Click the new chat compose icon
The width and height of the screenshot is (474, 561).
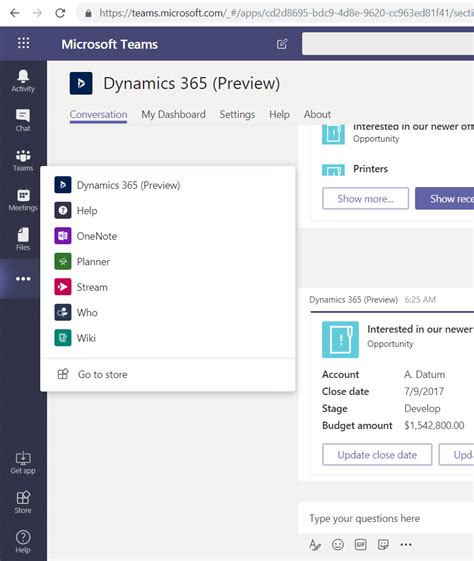coord(282,44)
